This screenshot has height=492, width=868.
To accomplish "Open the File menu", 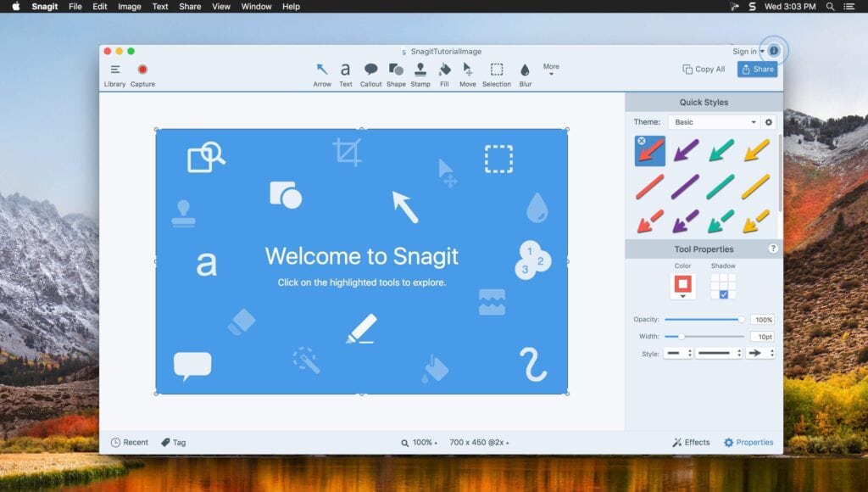I will (75, 7).
